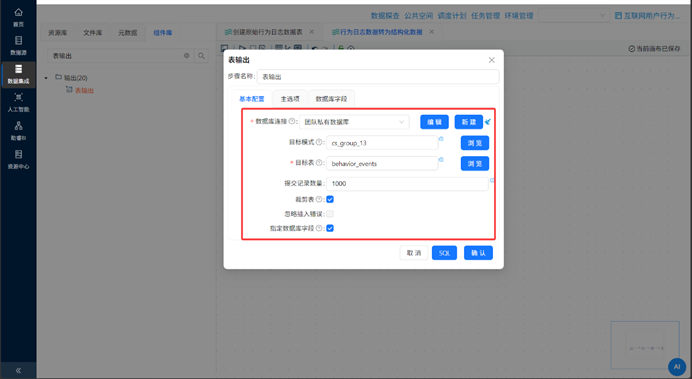Open the 调度计划 link
Image resolution: width=692 pixels, height=379 pixels.
[x=452, y=15]
